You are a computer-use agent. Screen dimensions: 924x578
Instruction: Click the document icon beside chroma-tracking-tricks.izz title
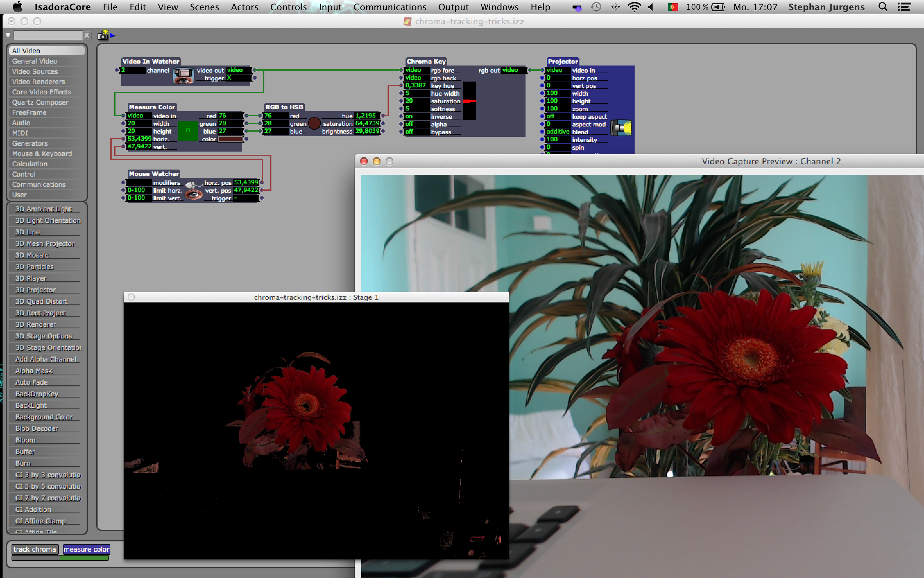coord(407,22)
